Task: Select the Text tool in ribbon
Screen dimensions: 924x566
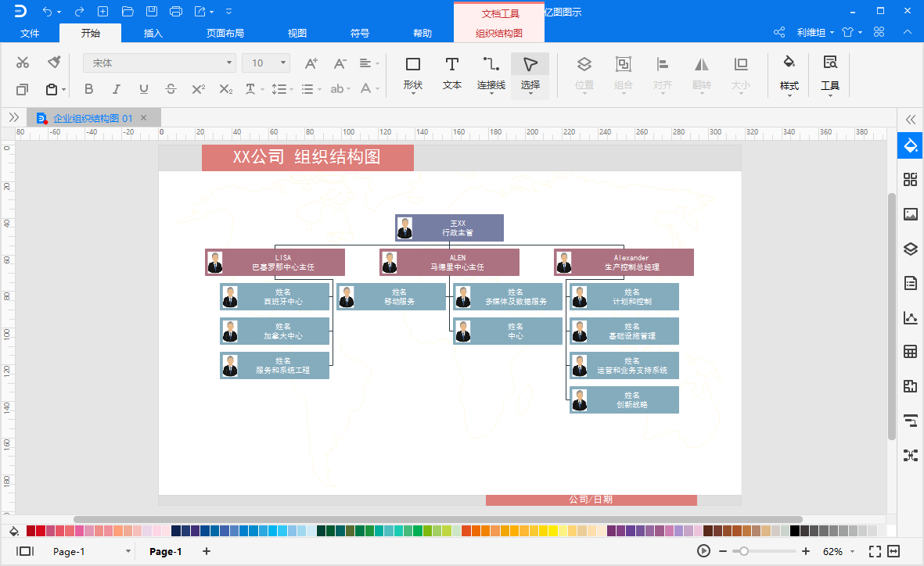Action: point(452,73)
